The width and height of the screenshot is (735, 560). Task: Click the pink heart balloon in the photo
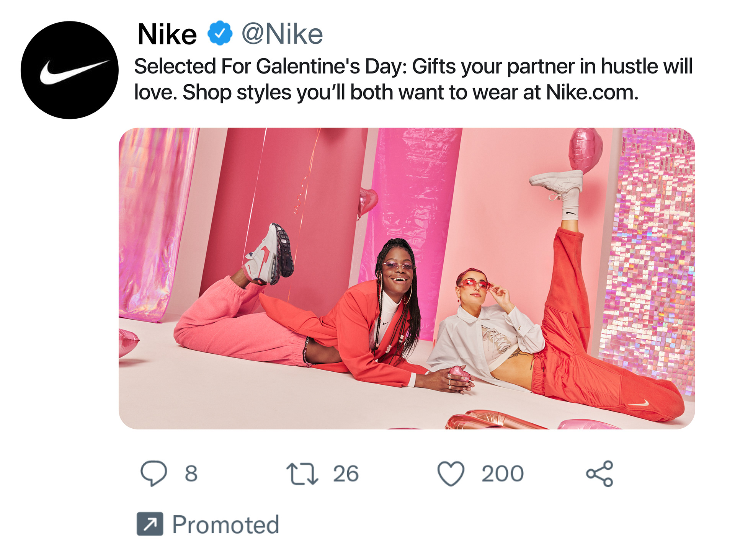585,150
